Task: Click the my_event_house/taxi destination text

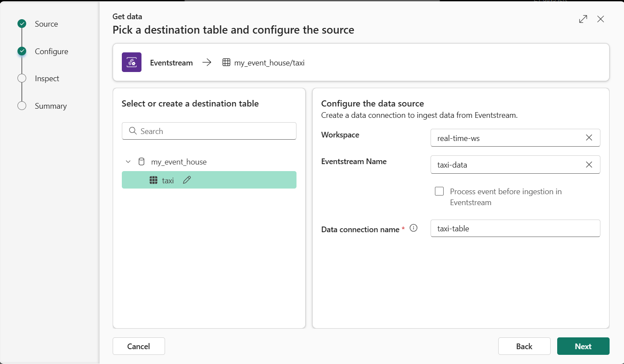Action: 269,63
